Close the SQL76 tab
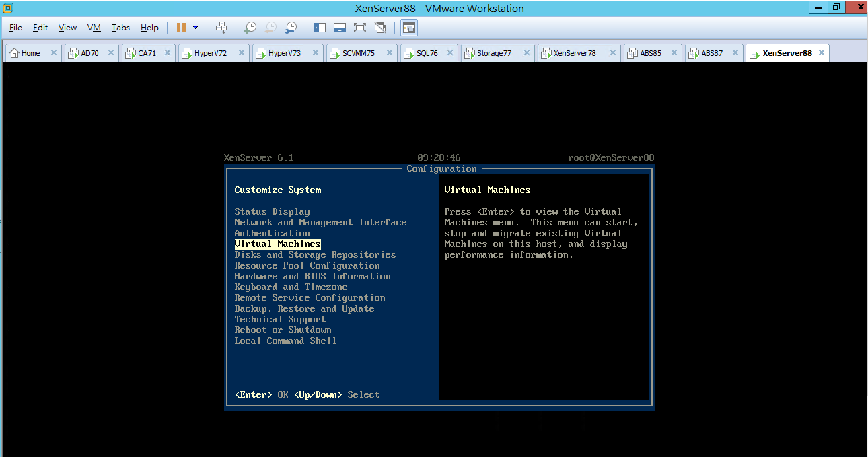 pyautogui.click(x=450, y=53)
